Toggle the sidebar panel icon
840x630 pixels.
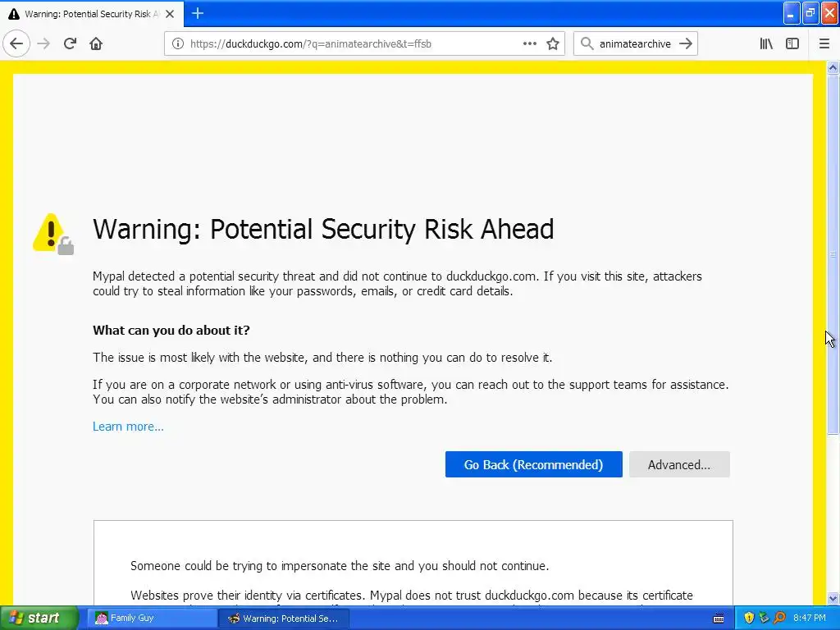point(792,43)
